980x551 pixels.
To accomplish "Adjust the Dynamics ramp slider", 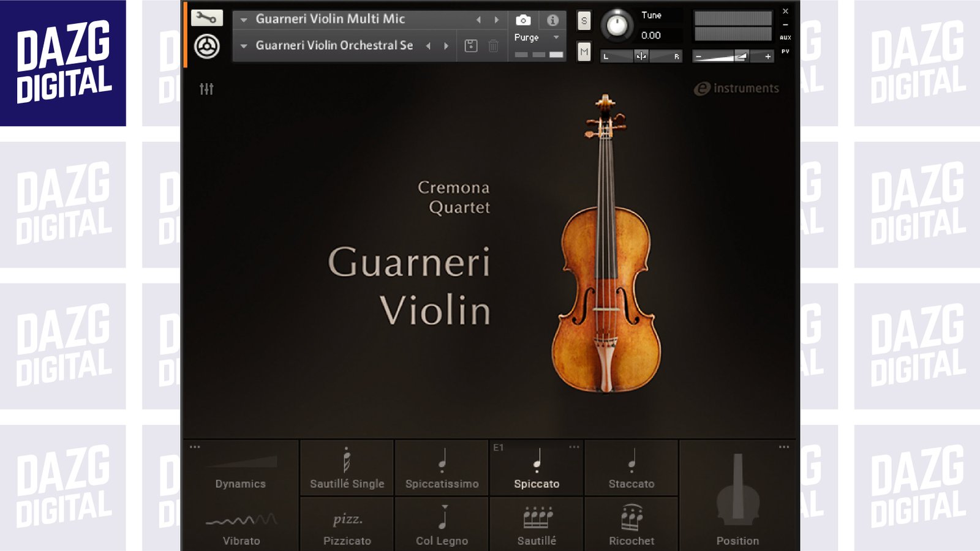I will (x=241, y=462).
